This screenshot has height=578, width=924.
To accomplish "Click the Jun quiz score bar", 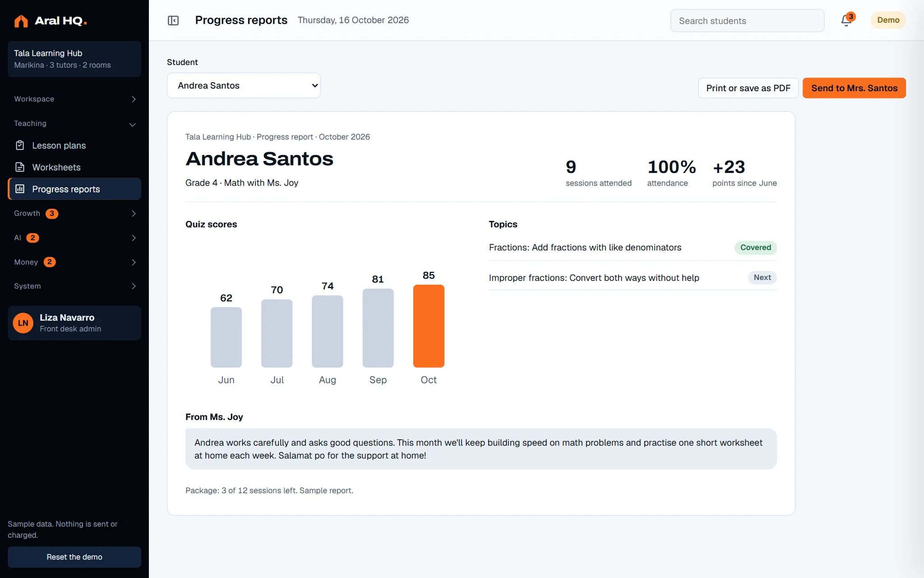I will click(x=226, y=337).
